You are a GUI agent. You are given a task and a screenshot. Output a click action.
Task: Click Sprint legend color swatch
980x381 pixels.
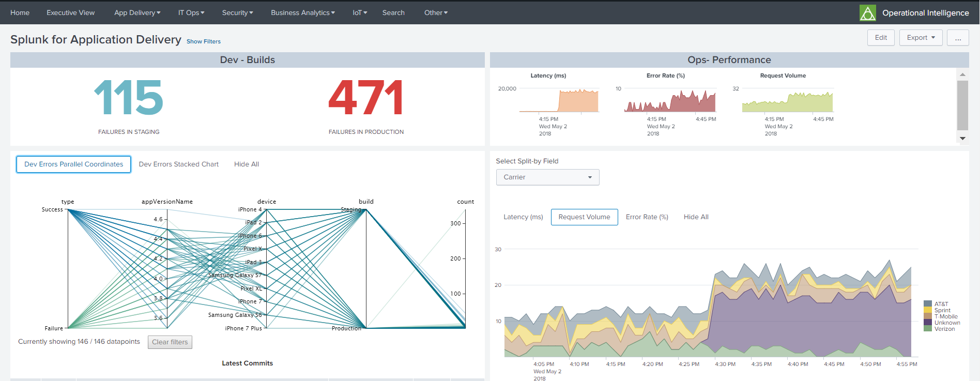[928, 310]
